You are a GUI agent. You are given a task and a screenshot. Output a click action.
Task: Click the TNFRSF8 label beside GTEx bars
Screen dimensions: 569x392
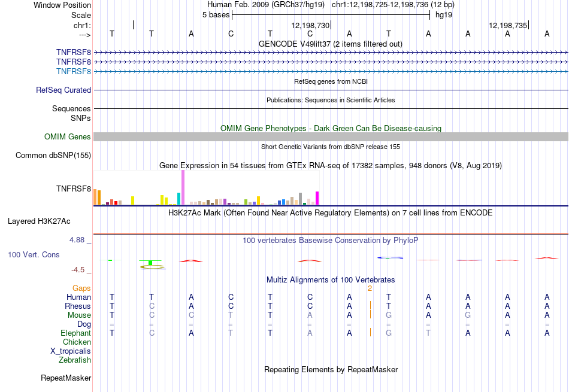74,189
